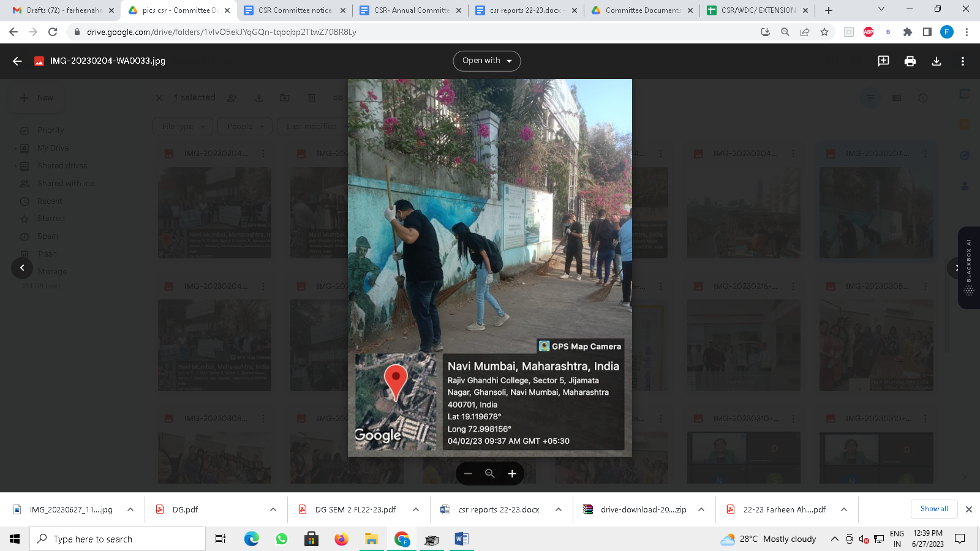Reload the current page
Screen dimensions: 980x551
(x=53, y=32)
